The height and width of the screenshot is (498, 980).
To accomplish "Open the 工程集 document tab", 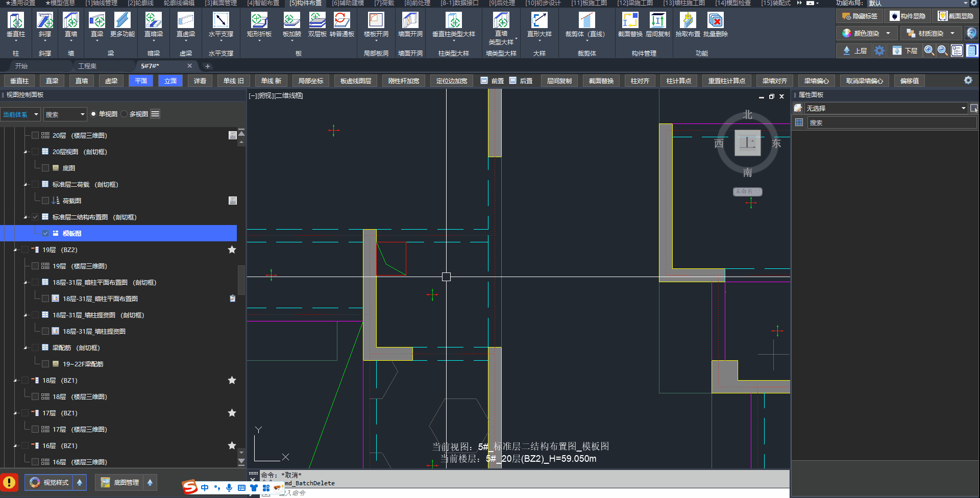I will tap(87, 66).
